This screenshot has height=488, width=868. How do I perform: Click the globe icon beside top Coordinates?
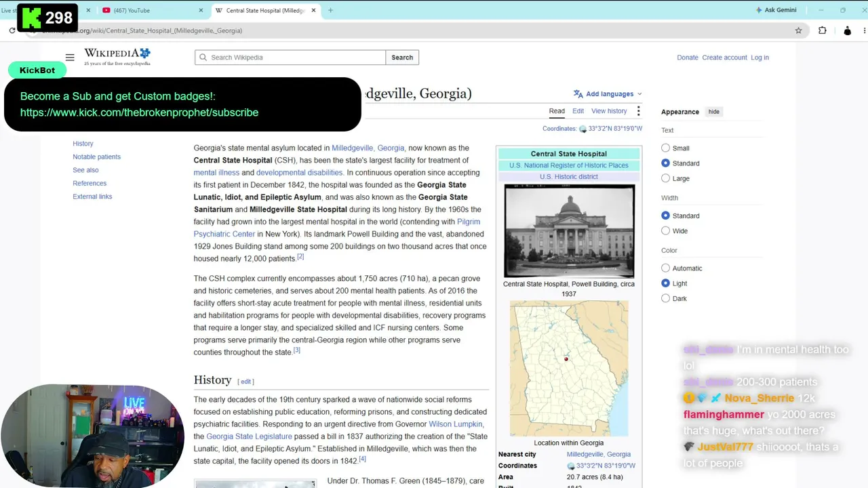(583, 129)
